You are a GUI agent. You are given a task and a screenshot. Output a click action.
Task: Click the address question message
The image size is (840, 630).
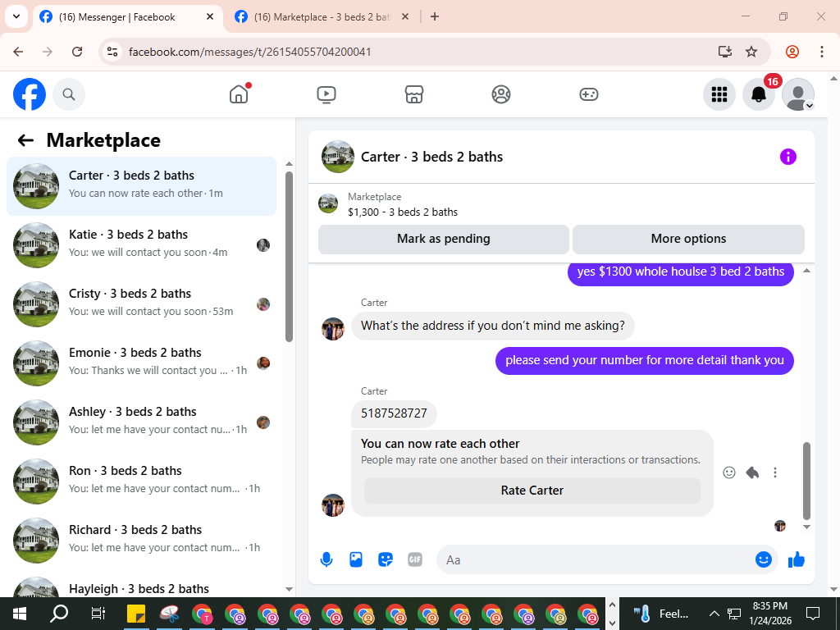click(x=492, y=326)
